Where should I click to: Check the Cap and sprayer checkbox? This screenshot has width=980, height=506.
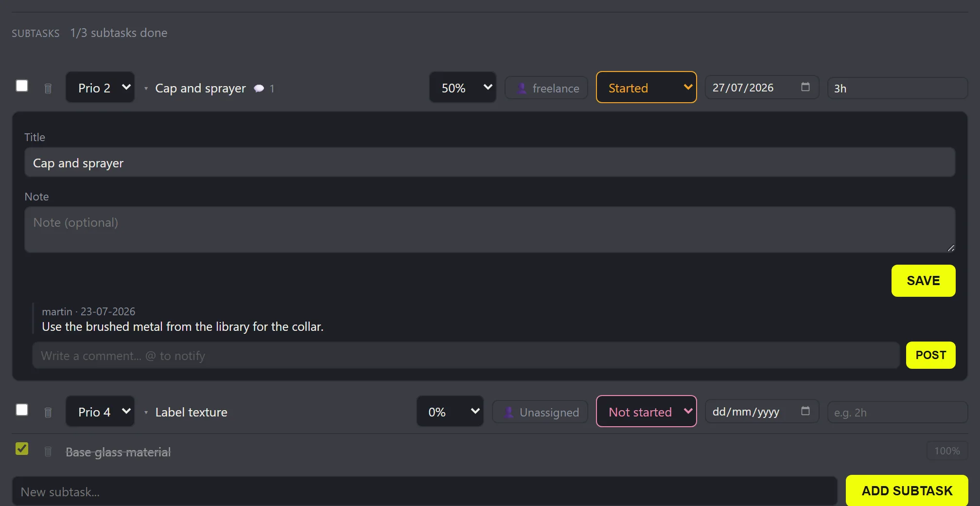22,86
